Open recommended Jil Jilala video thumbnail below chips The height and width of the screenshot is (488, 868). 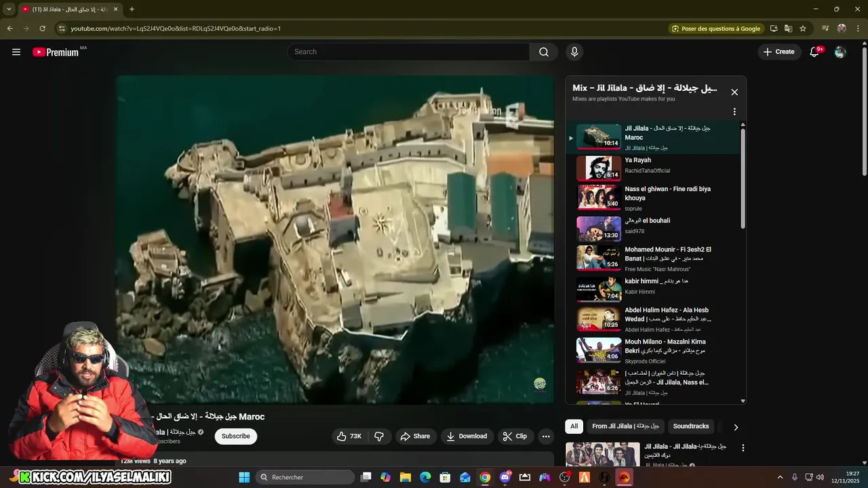point(603,454)
